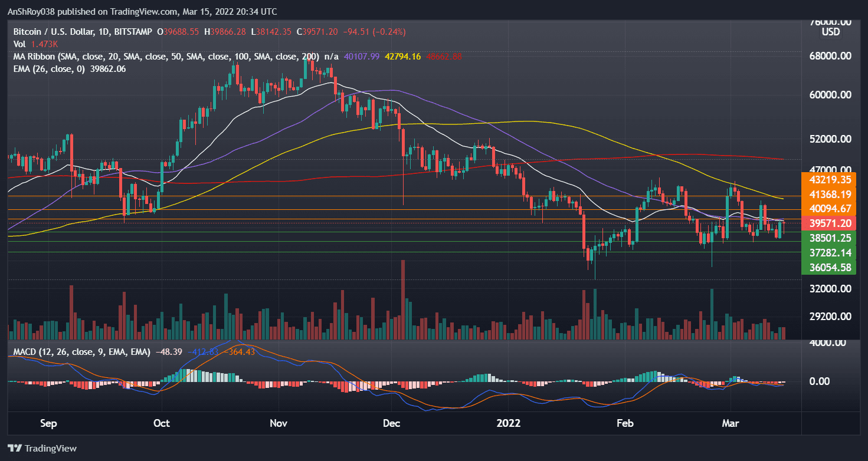Image resolution: width=868 pixels, height=461 pixels.
Task: Click the 0.00 level on the MACD scale
Action: (x=820, y=381)
